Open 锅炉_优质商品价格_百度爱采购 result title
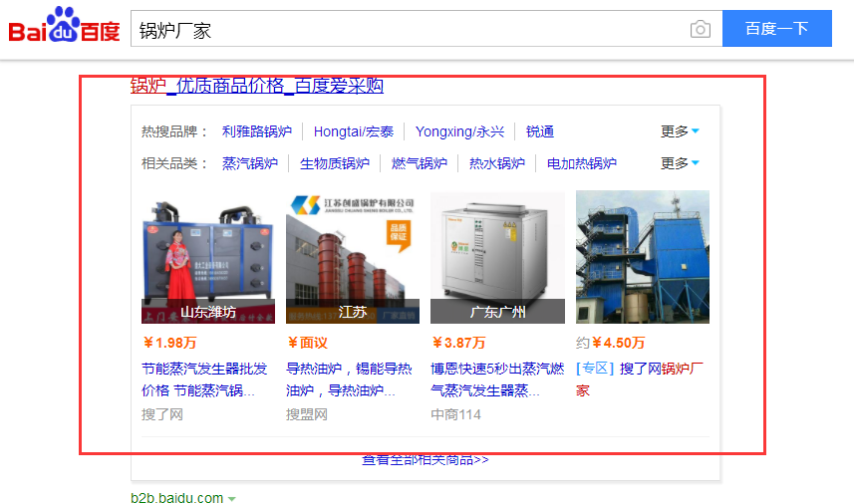This screenshot has width=854, height=504. [257, 86]
